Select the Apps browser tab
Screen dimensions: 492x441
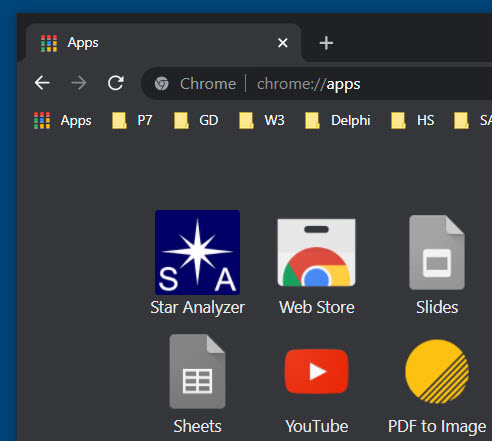point(163,43)
